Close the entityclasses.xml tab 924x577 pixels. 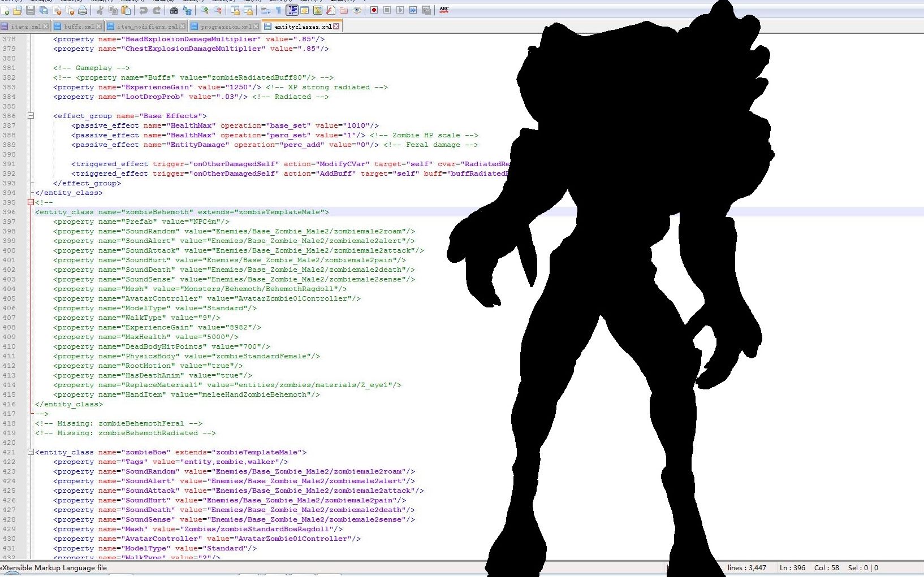pyautogui.click(x=336, y=26)
